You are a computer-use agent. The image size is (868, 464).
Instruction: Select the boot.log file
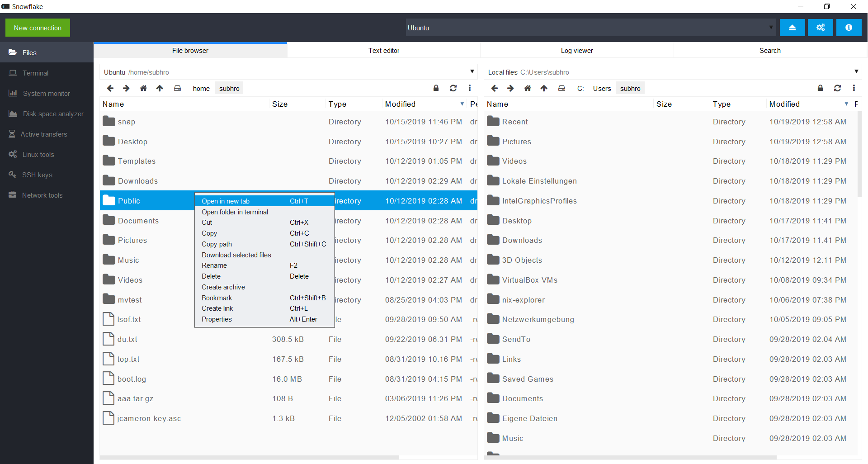(132, 379)
